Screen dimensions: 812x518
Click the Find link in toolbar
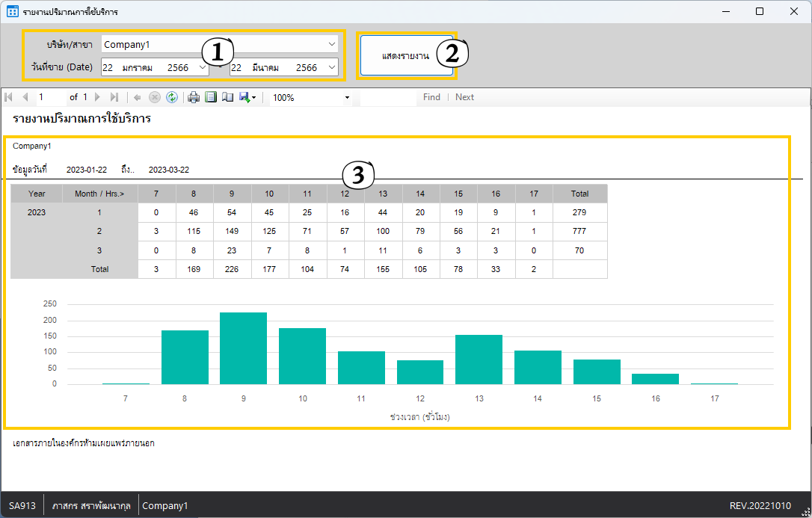point(431,97)
